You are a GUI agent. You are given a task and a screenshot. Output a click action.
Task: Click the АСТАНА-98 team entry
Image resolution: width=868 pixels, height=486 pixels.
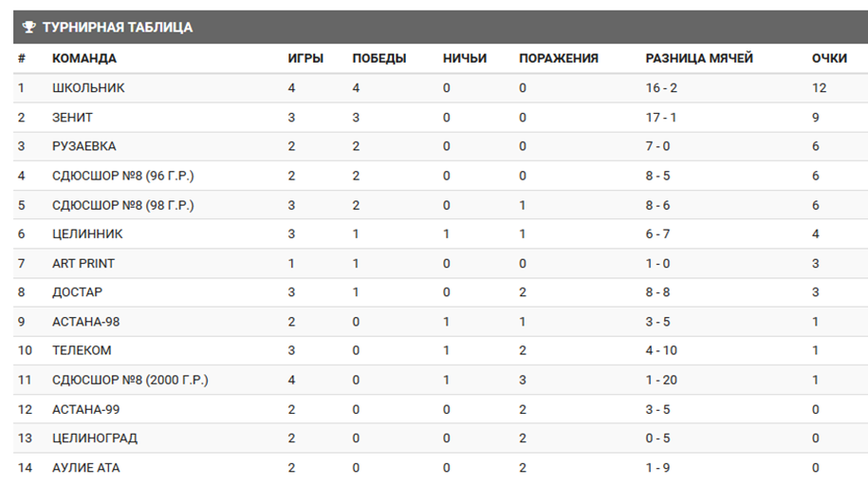pyautogui.click(x=85, y=322)
